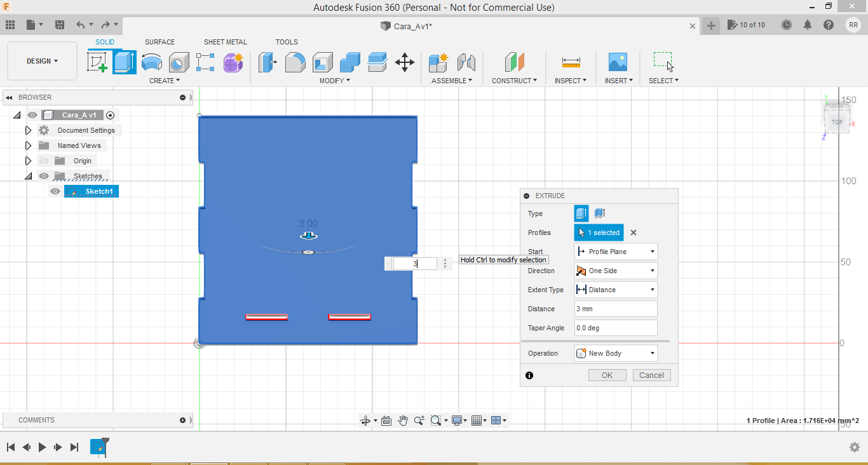
Task: Collapse the Sketches node
Action: 28,176
